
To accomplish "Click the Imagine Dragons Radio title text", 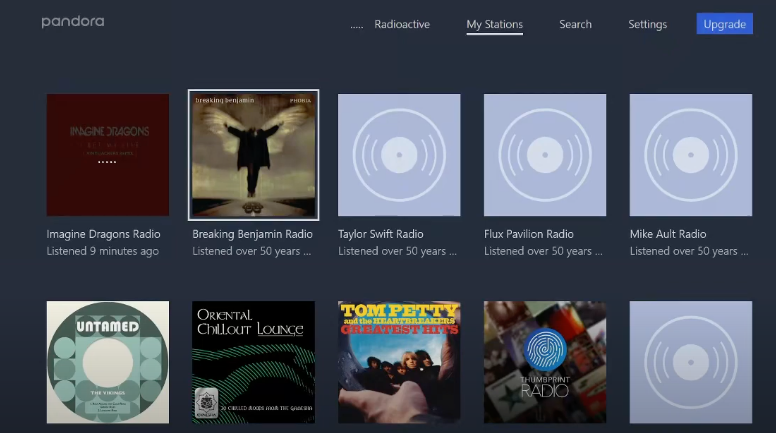I will [104, 234].
